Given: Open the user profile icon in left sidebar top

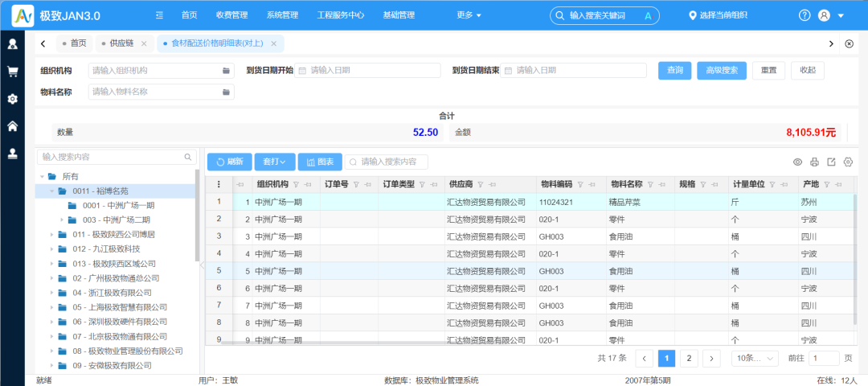Looking at the screenshot, I should click(x=12, y=43).
